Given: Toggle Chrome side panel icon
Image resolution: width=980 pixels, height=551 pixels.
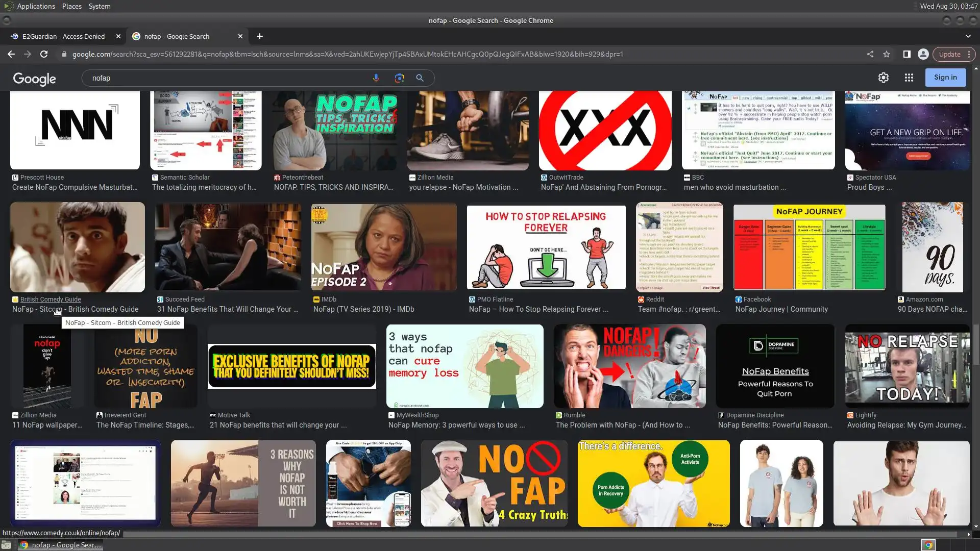Looking at the screenshot, I should (x=906, y=54).
